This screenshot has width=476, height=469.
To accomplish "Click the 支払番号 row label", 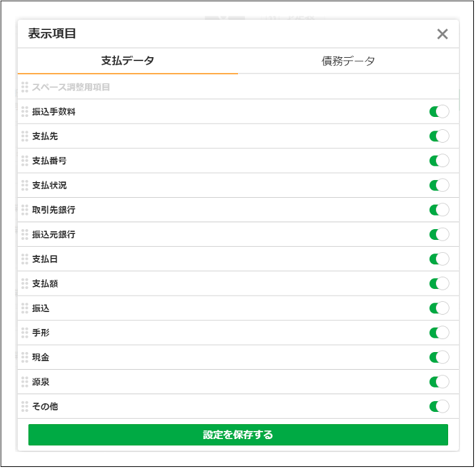I will (49, 161).
